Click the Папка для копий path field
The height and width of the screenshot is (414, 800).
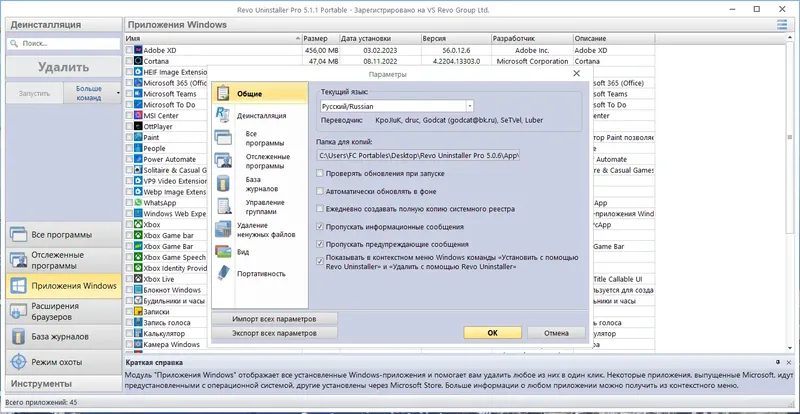coord(418,155)
